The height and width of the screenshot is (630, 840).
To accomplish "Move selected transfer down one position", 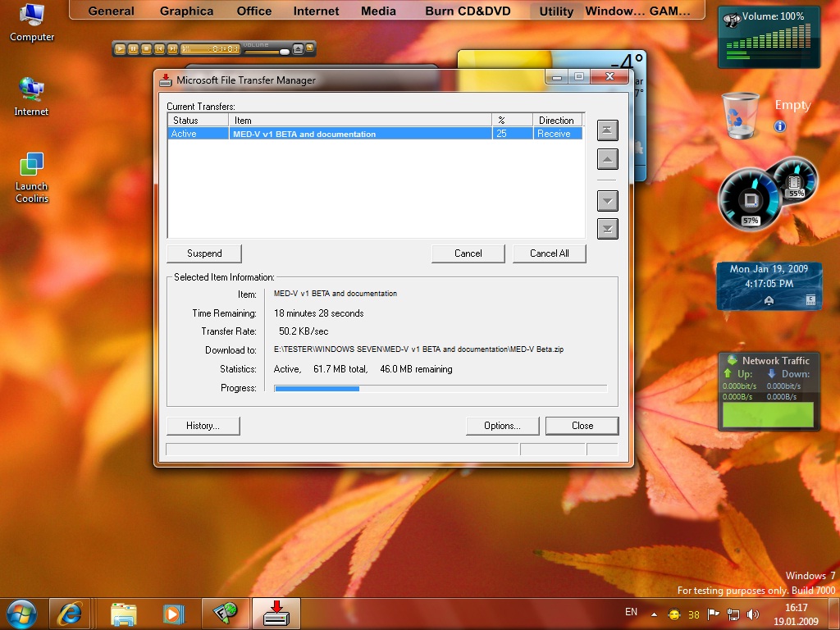I will point(608,201).
